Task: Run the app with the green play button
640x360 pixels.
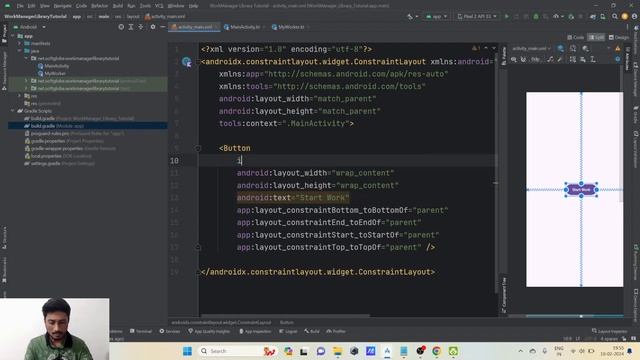Action: click(x=507, y=16)
